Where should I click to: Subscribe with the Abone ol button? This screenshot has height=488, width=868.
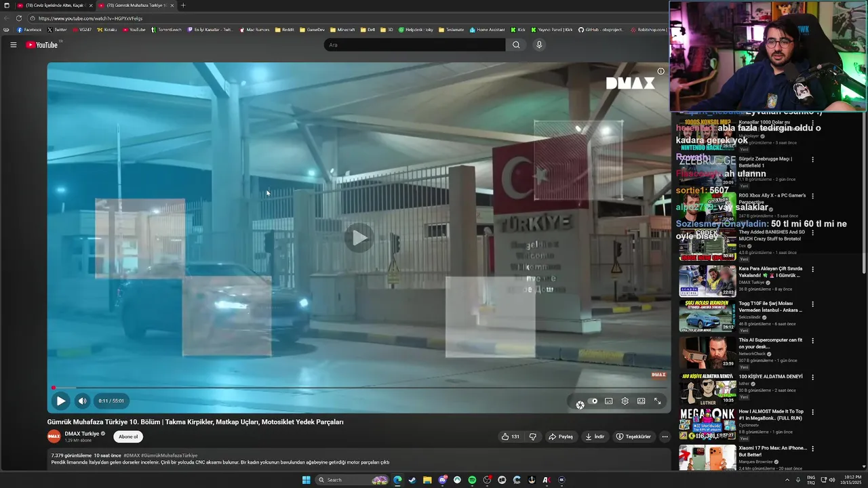click(x=128, y=436)
